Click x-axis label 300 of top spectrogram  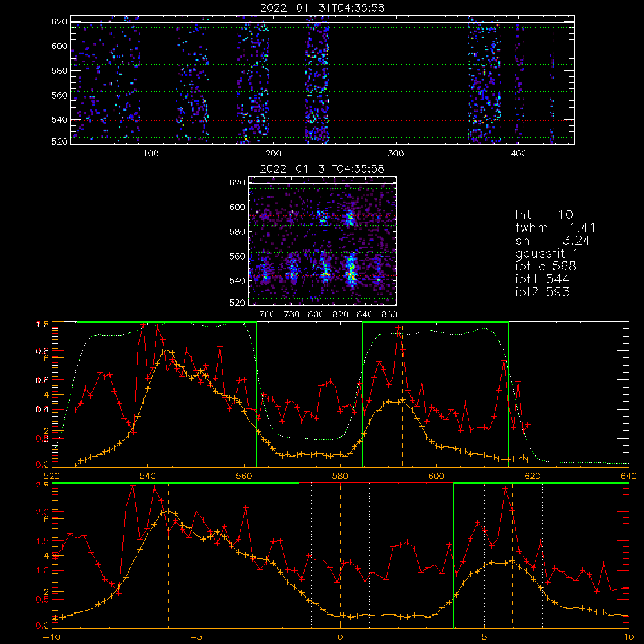click(x=396, y=154)
